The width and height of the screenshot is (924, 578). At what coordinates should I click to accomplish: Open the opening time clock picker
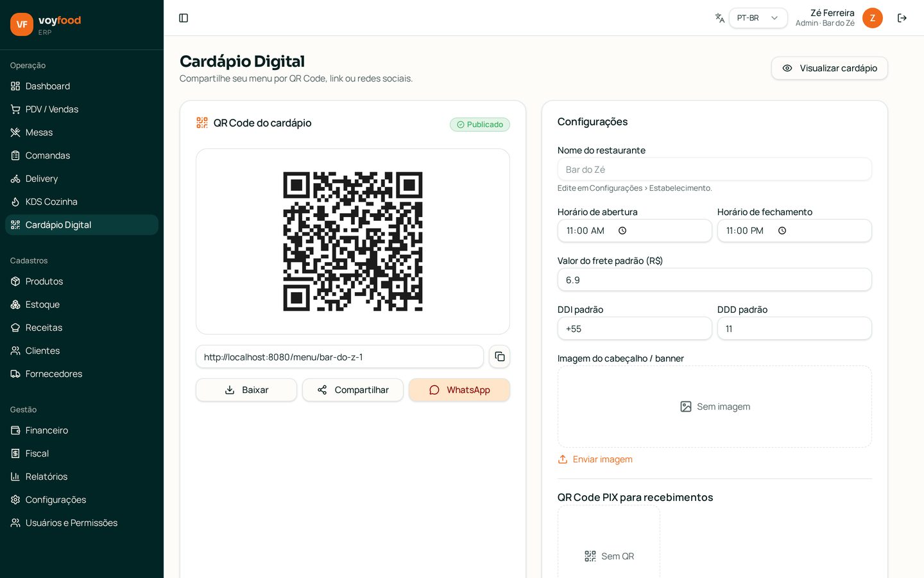(x=622, y=231)
